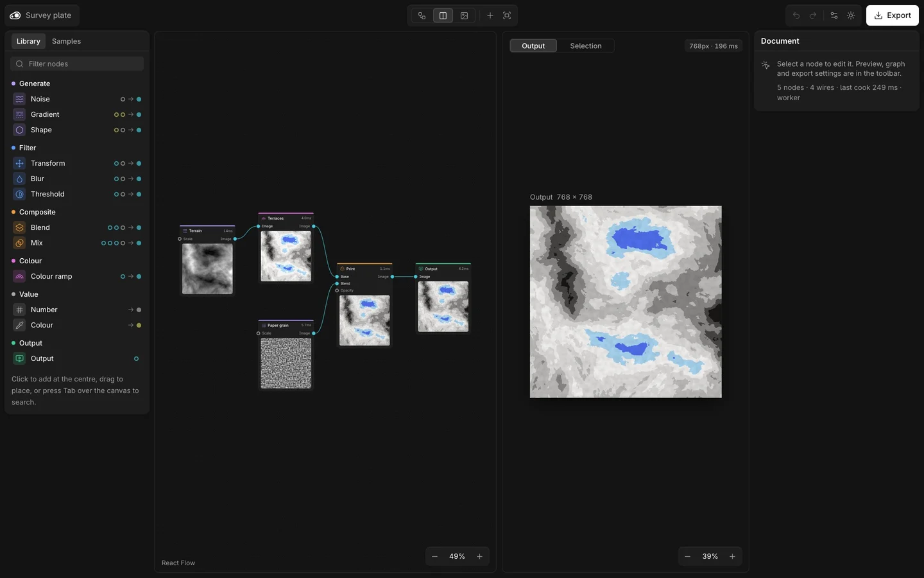
Task: Zoom out the node graph canvas
Action: [434, 556]
